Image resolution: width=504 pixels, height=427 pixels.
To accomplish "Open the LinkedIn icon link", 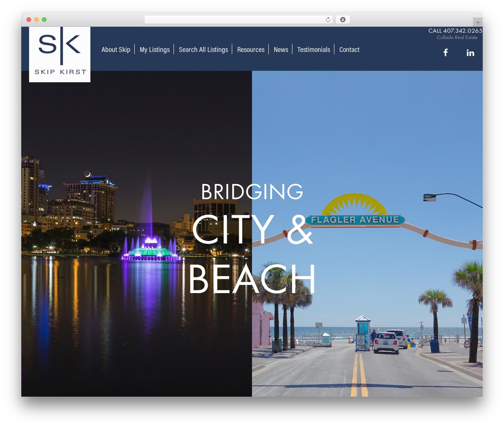I will (x=470, y=52).
